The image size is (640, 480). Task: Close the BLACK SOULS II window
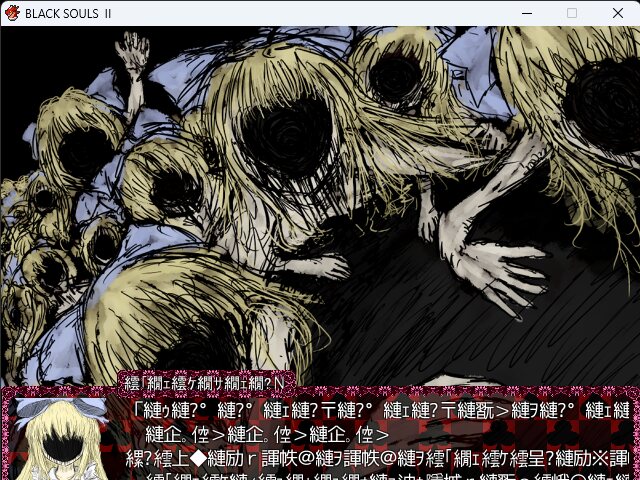[618, 13]
